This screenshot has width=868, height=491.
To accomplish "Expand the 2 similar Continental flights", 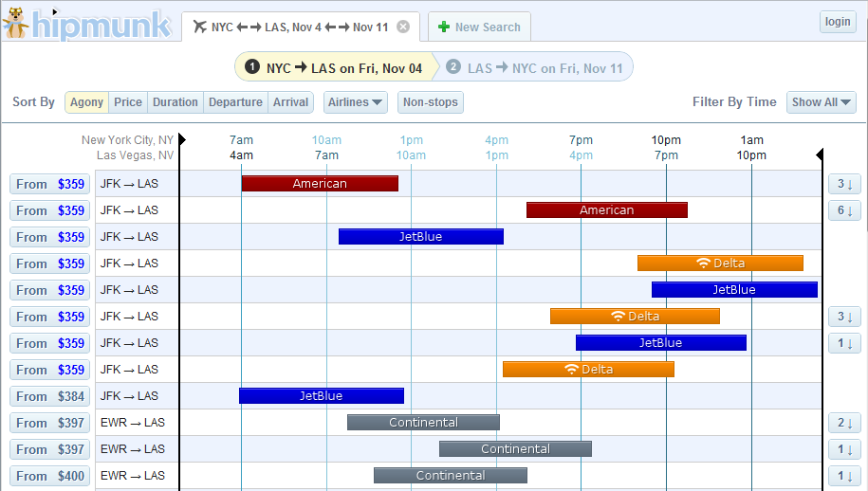I will (x=844, y=423).
